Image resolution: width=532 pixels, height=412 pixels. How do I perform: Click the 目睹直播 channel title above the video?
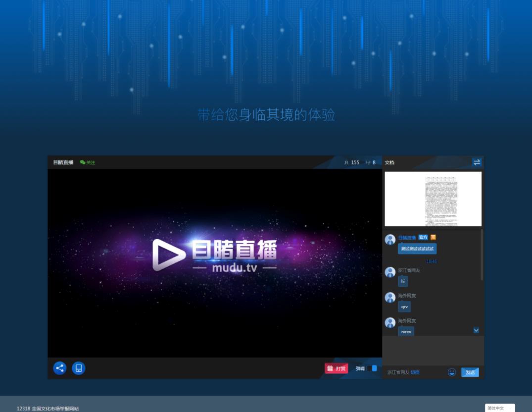coord(63,162)
